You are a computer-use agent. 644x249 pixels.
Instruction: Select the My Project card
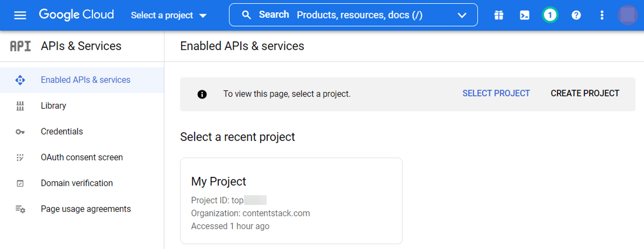tap(291, 201)
